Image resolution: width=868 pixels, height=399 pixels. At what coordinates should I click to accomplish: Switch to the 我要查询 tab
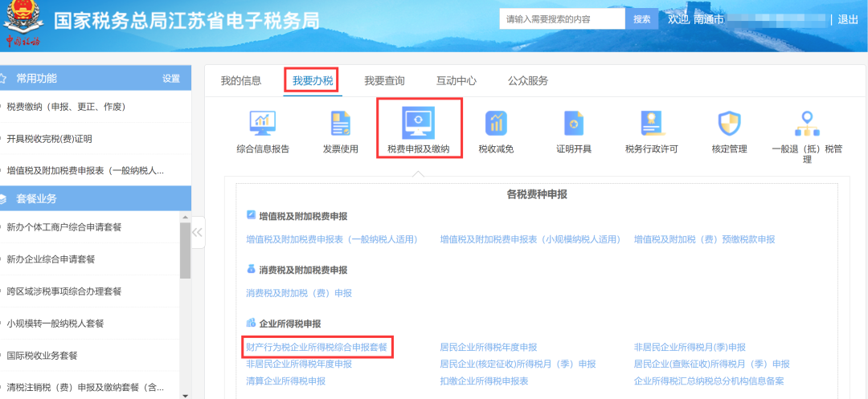pyautogui.click(x=384, y=81)
